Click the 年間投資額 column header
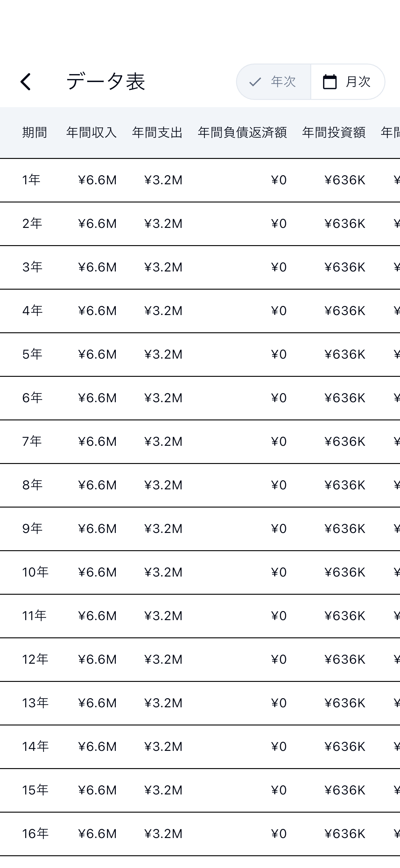Image resolution: width=400 pixels, height=868 pixels. click(334, 133)
